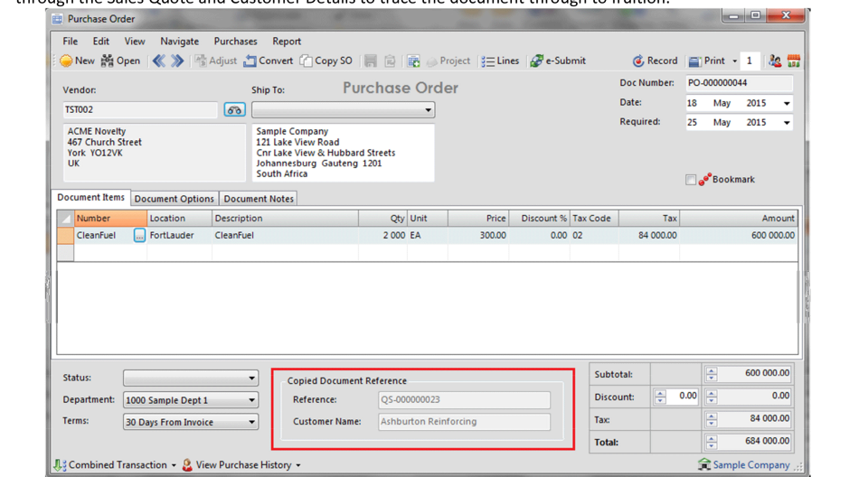The image size is (868, 477).
Task: Click the grey save disk icon
Action: pos(371,61)
